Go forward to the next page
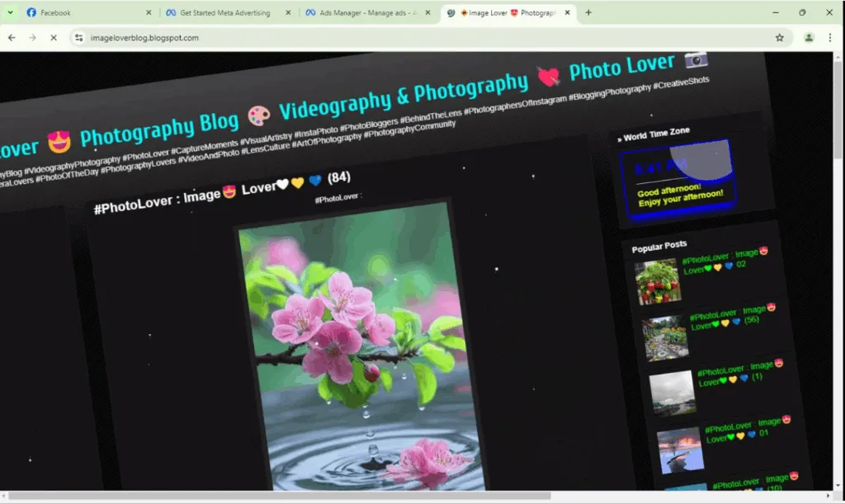 33,38
